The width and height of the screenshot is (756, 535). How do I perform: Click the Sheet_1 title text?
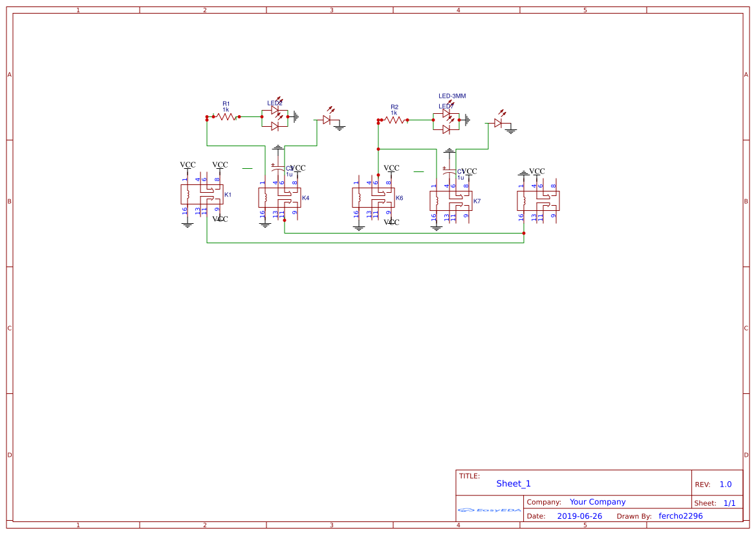tap(513, 484)
